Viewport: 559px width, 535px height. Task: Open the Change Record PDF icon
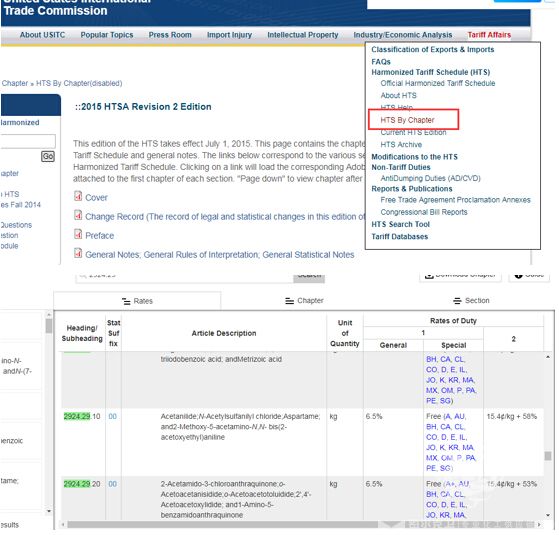coord(78,215)
